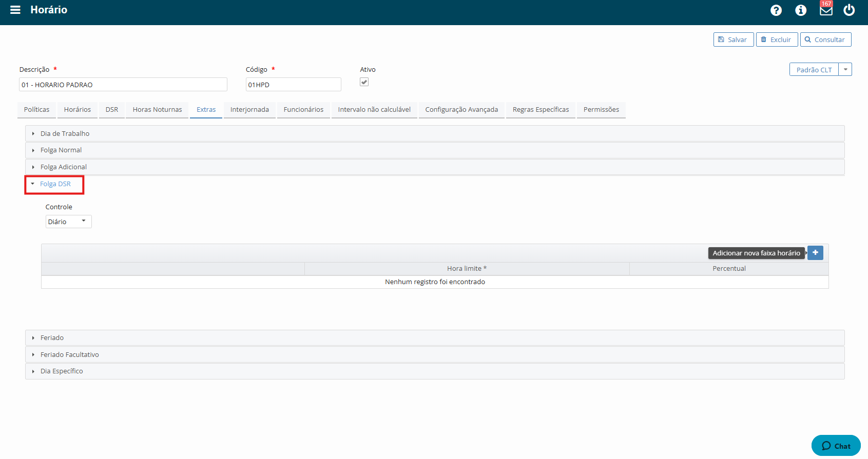The height and width of the screenshot is (459, 868).
Task: Click the Excluir button
Action: click(x=777, y=39)
